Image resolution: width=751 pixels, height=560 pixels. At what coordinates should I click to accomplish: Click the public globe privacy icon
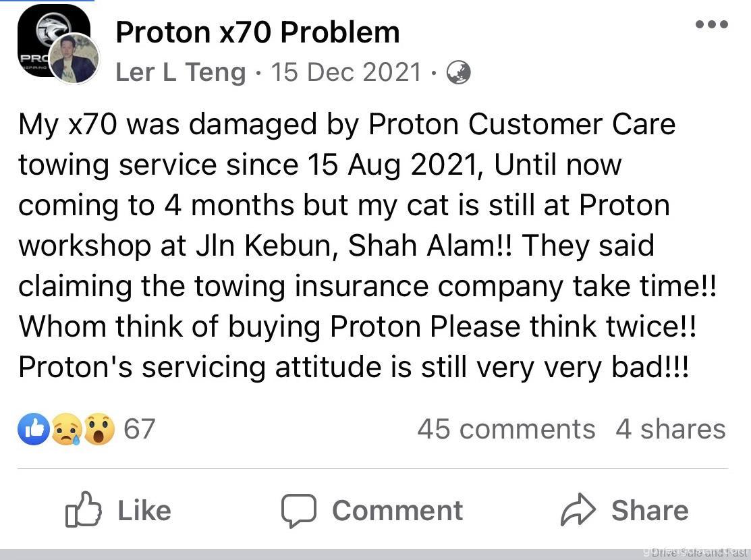click(x=459, y=72)
